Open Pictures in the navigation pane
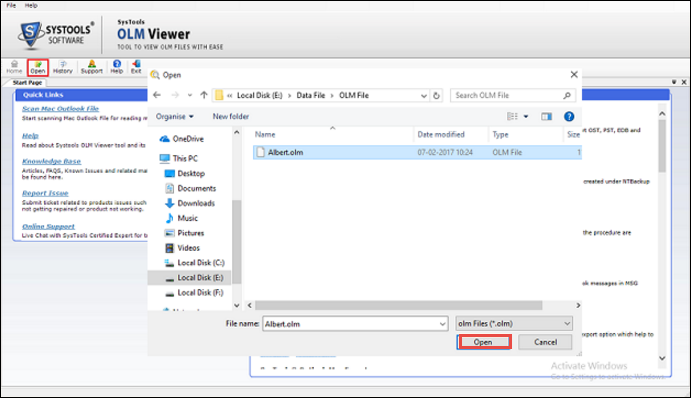The image size is (691, 398). point(185,233)
